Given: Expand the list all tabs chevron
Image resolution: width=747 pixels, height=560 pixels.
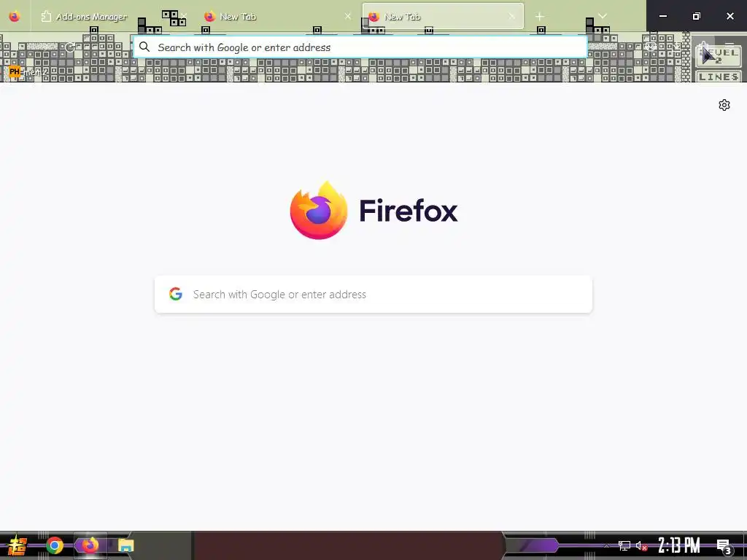Looking at the screenshot, I should [x=603, y=16].
